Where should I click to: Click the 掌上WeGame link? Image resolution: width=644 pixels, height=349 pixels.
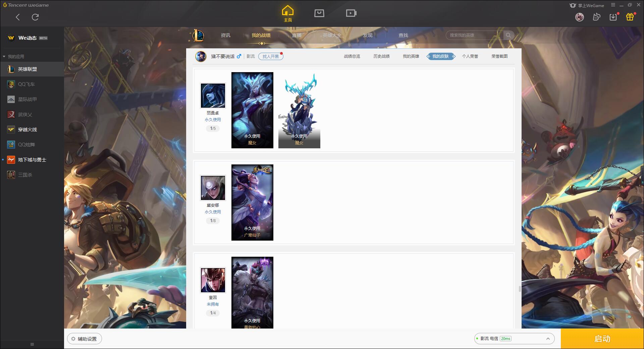(587, 5)
